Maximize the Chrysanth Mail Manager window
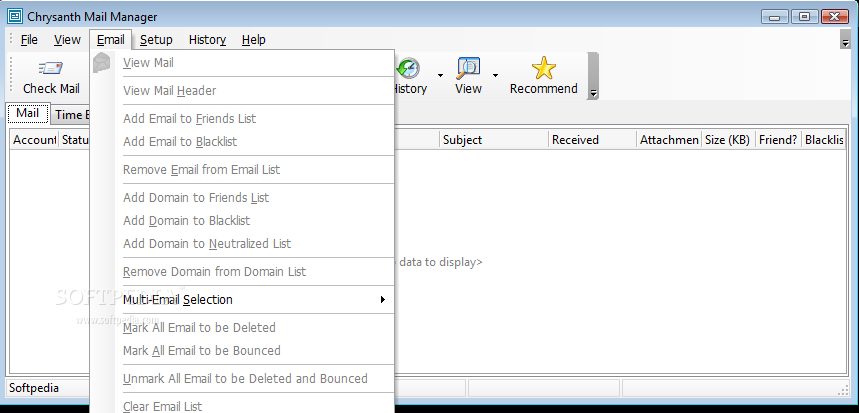The image size is (859, 413). click(804, 17)
